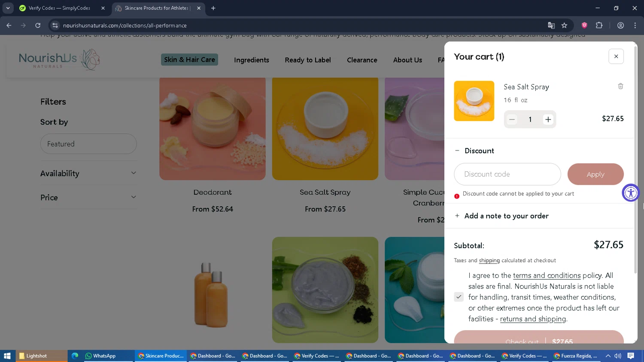Increase Sea Salt Spray quantity with plus button
The width and height of the screenshot is (644, 362).
548,120
